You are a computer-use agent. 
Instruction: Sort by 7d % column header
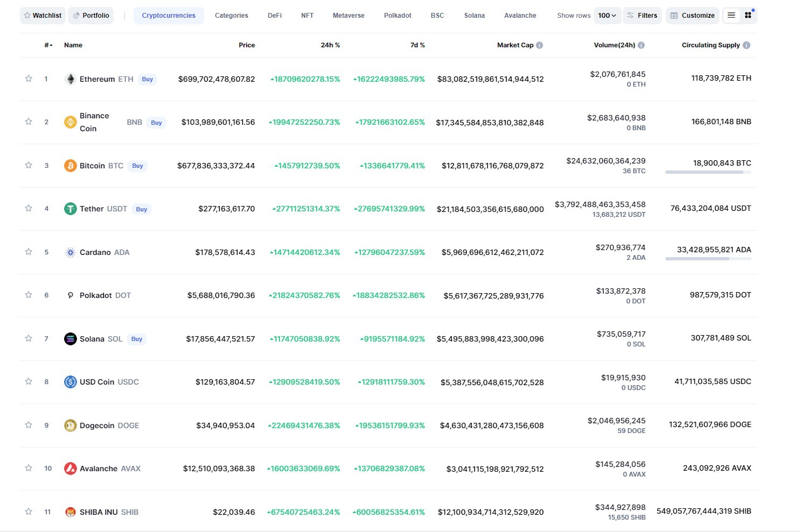417,45
